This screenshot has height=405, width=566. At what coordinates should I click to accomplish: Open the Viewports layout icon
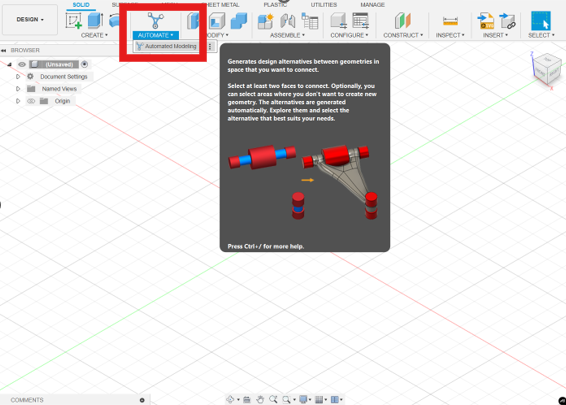[335, 399]
